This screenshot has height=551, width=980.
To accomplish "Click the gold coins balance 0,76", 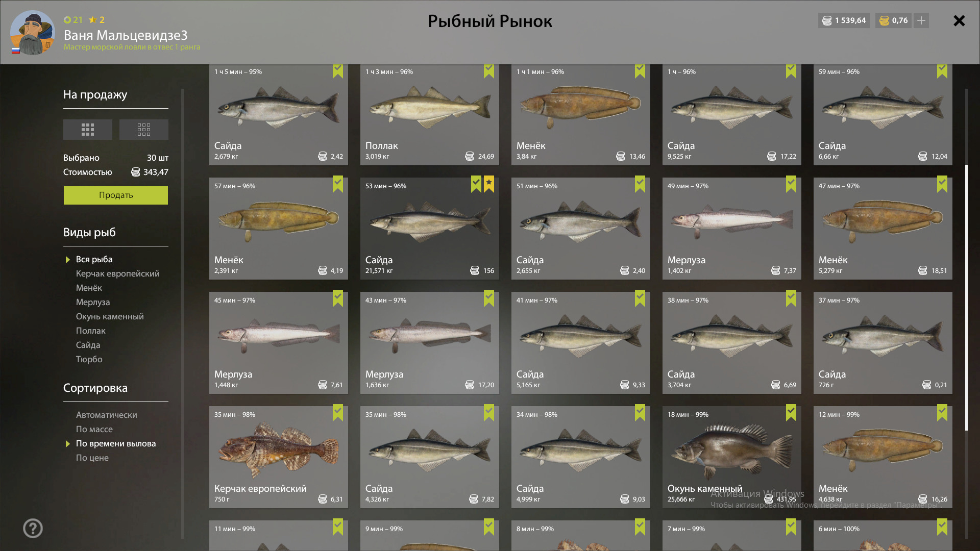I will pos(894,20).
